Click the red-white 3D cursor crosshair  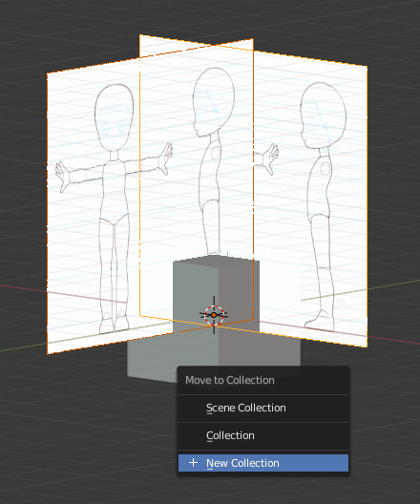[214, 315]
